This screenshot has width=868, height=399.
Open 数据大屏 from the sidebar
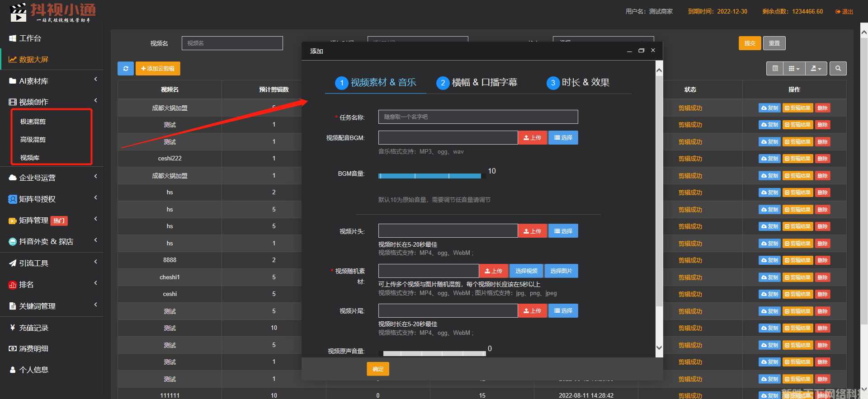pyautogui.click(x=33, y=60)
